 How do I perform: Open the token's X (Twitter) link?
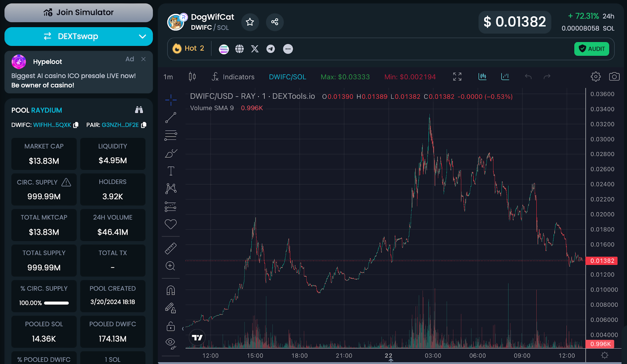(255, 49)
